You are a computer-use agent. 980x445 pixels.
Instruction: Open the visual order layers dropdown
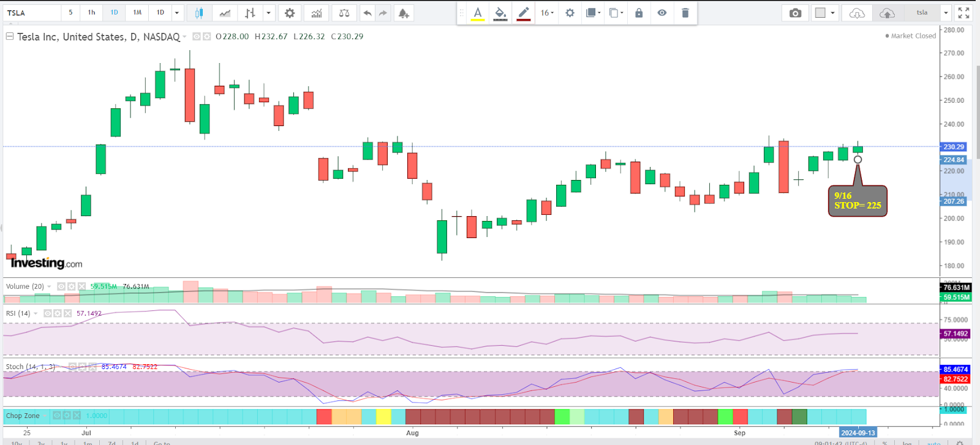(592, 13)
